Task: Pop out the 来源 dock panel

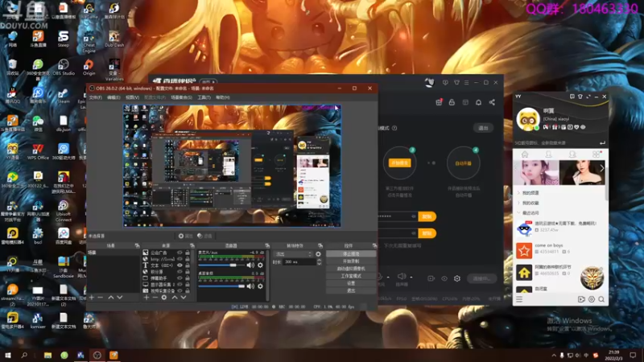Action: pyautogui.click(x=192, y=245)
